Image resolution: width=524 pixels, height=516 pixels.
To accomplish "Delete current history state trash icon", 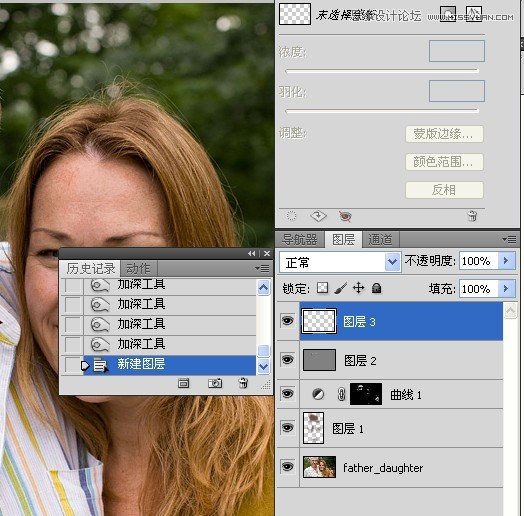I will [x=244, y=383].
